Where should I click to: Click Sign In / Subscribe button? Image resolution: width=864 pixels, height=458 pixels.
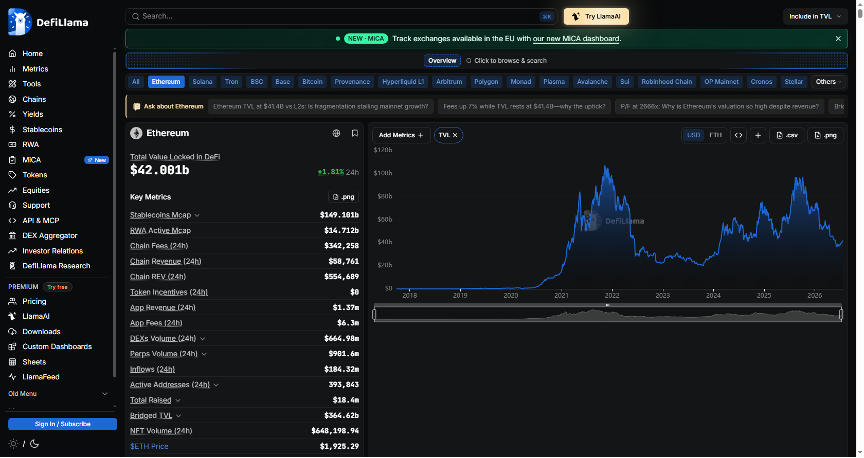(x=62, y=424)
